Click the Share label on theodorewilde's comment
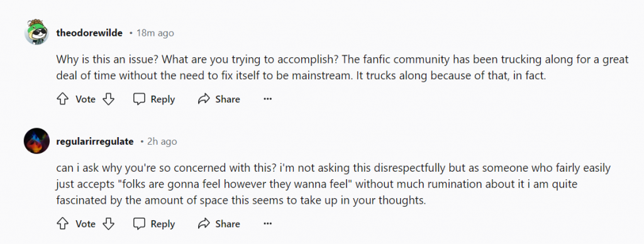 tap(228, 99)
